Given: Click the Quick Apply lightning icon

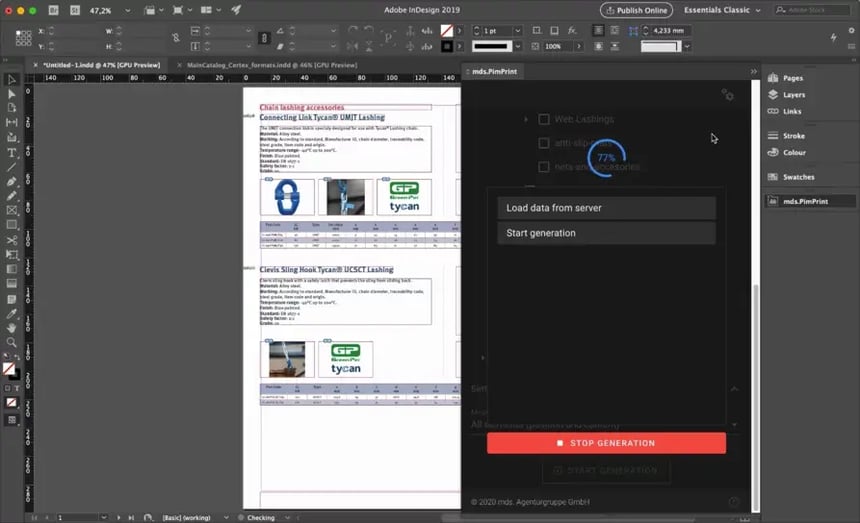Looking at the screenshot, I should 833,37.
